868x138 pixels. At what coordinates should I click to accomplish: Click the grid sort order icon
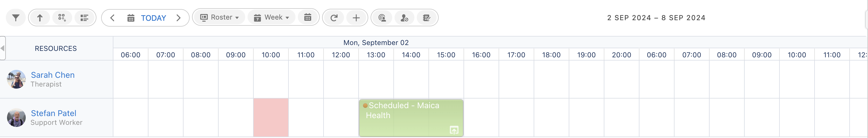click(x=62, y=18)
